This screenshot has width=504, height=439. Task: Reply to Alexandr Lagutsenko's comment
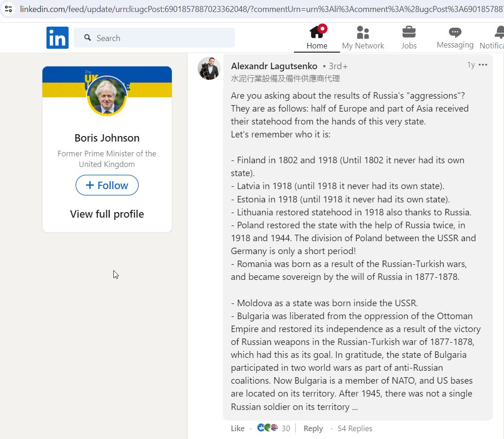313,428
